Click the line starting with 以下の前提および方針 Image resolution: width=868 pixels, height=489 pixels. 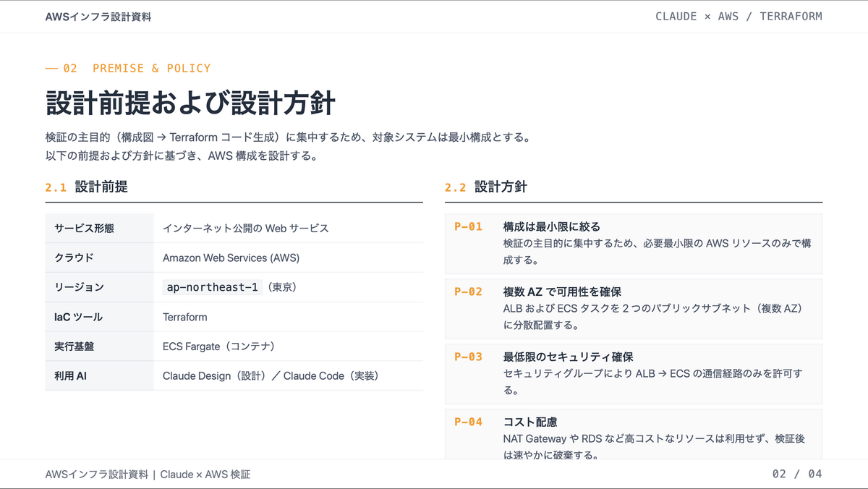tap(182, 156)
